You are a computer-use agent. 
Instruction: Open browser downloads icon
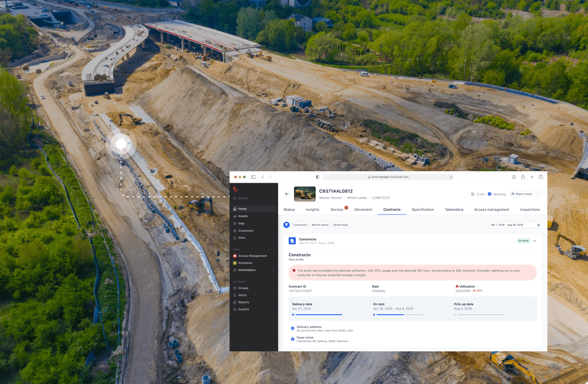tap(514, 177)
